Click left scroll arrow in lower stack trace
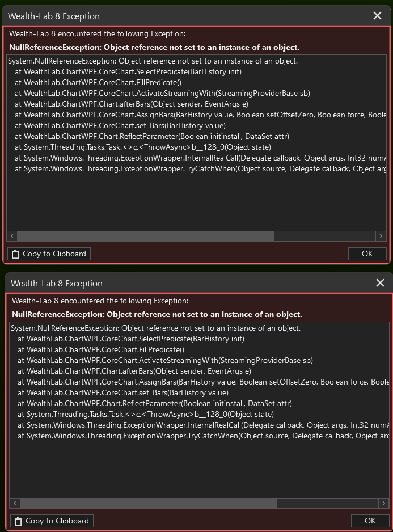 tap(15, 503)
